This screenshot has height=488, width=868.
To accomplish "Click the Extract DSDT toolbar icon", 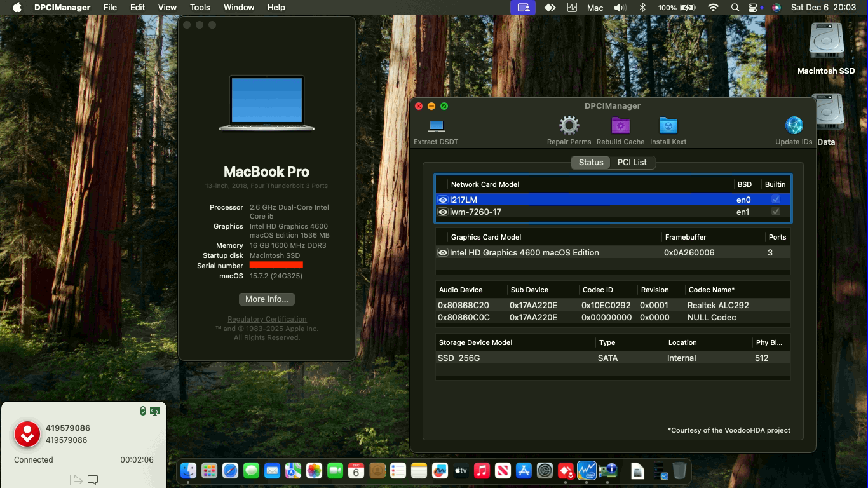I will (x=436, y=126).
